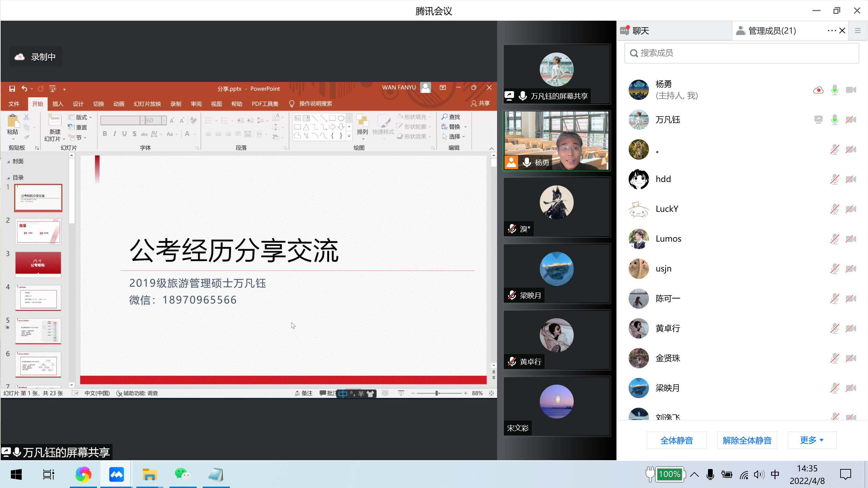Click the screen share icon for 万凡钰
Screen dimensions: 868x488
pos(818,120)
